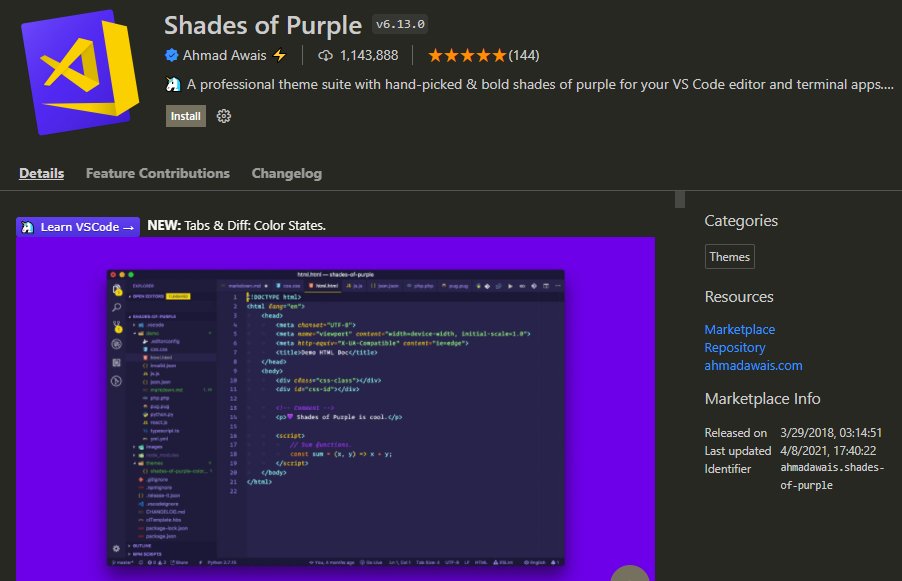Click the Shades of Purple extension logo
Screen dimensions: 902x581
point(80,72)
